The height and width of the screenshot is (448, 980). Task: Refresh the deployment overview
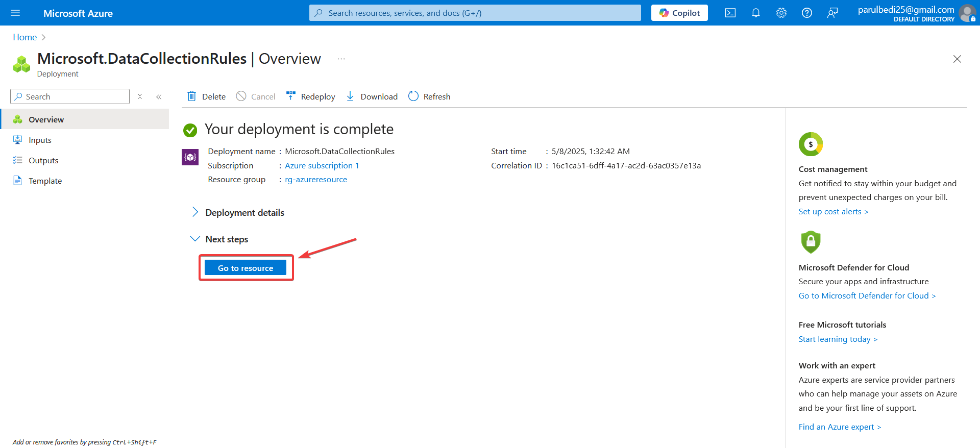click(429, 96)
